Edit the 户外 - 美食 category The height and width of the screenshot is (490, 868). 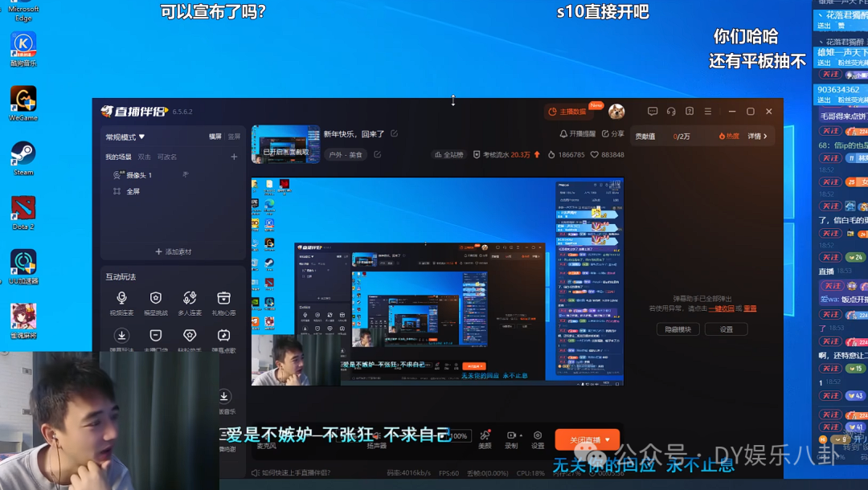click(x=378, y=155)
